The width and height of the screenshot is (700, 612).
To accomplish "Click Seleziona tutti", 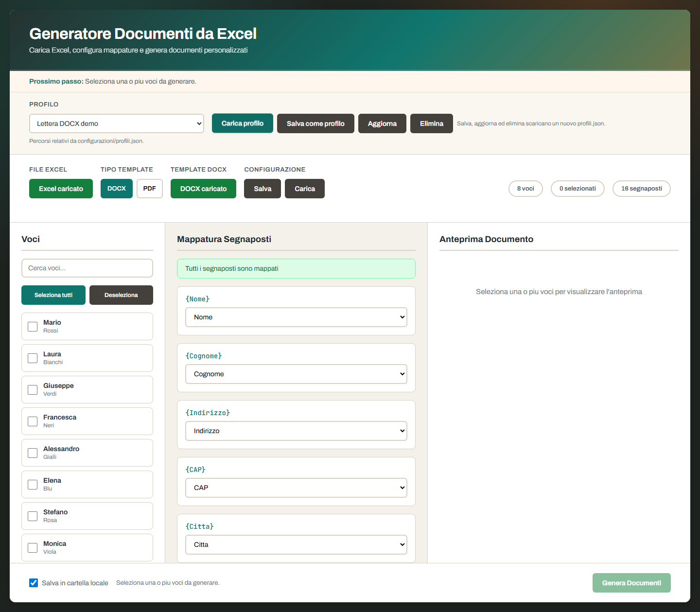I will coord(53,295).
